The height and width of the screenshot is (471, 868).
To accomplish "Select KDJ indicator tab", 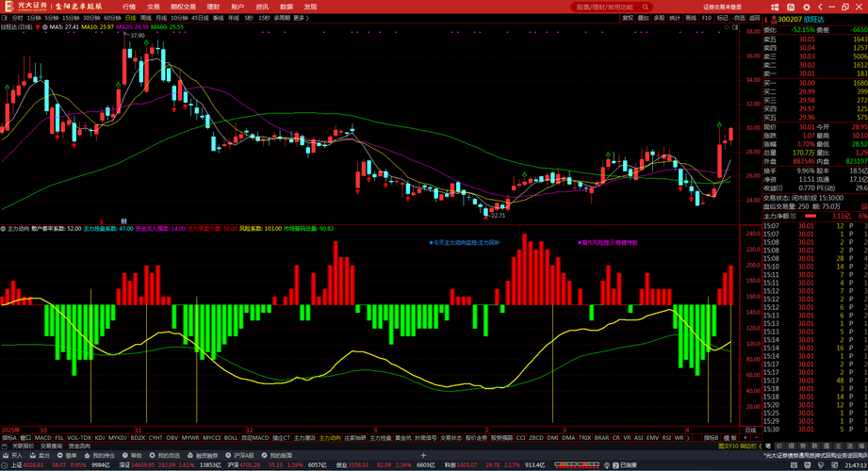I will [100, 438].
